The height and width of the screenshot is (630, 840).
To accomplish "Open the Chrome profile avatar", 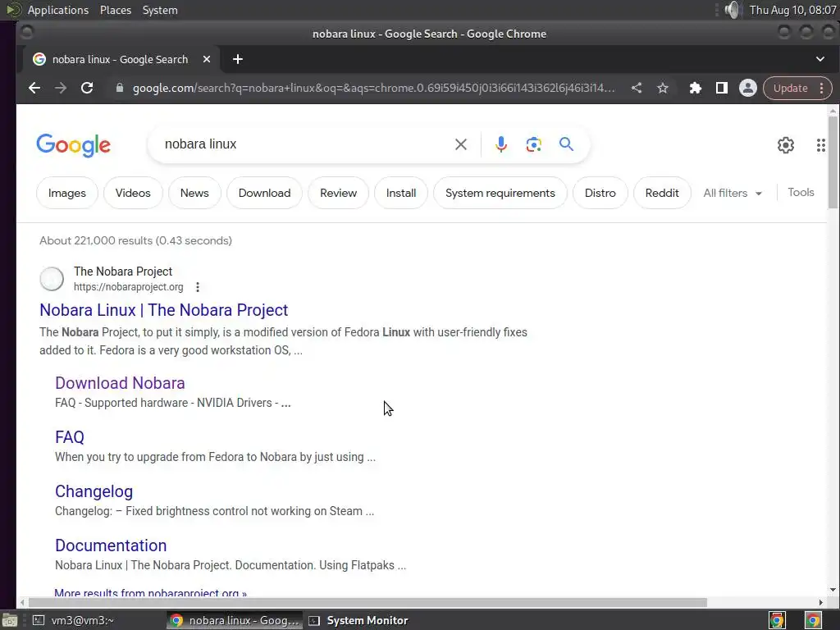I will pyautogui.click(x=748, y=88).
